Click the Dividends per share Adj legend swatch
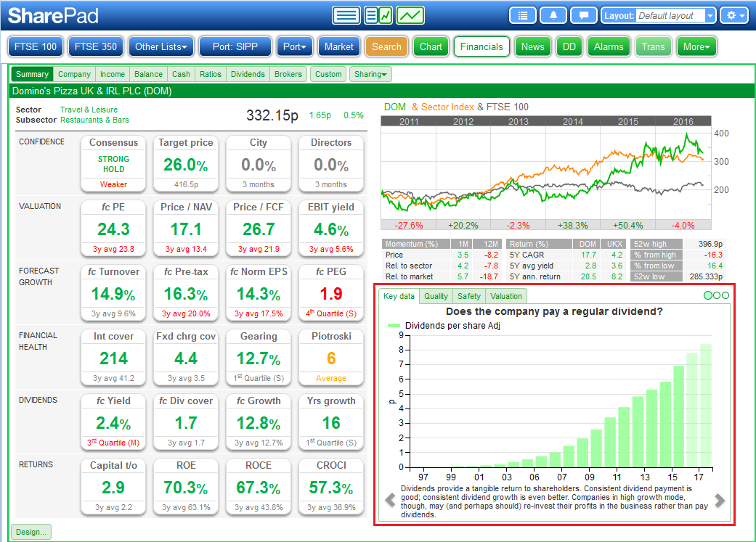This screenshot has height=542, width=756. coord(394,326)
